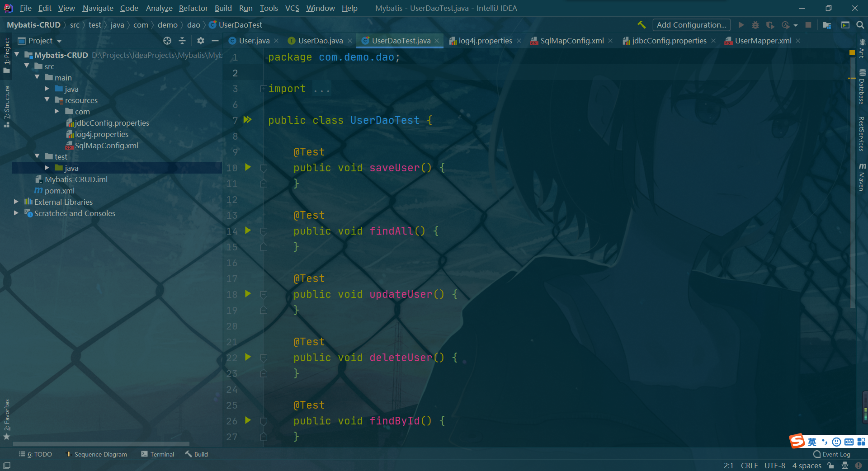Click the read-only lock icon in status bar

click(830, 465)
